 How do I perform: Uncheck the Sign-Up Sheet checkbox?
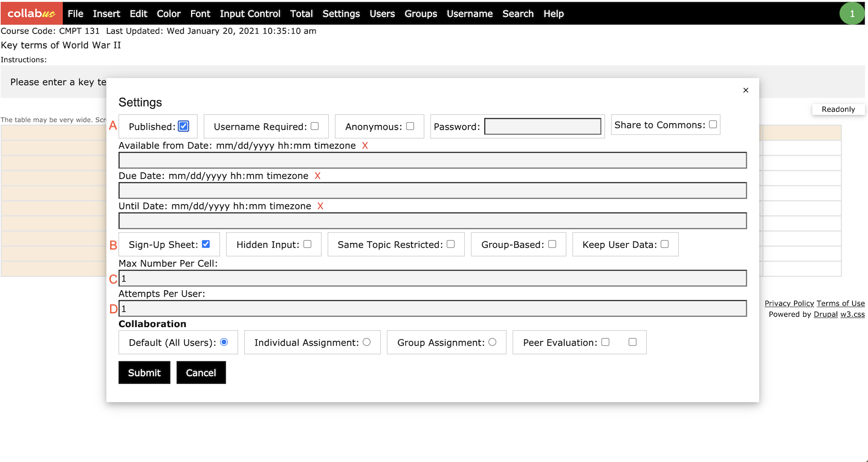point(206,244)
